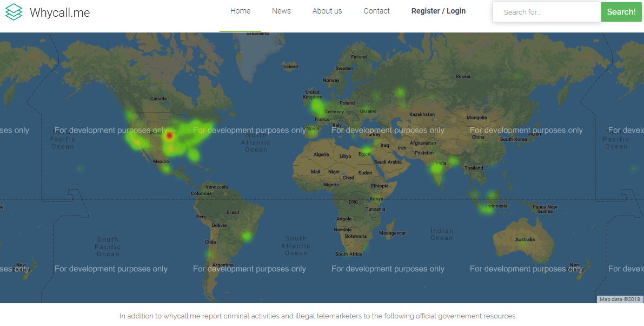Click the green heatmap spot over India
Image resolution: width=644 pixels, height=326 pixels.
pyautogui.click(x=436, y=167)
